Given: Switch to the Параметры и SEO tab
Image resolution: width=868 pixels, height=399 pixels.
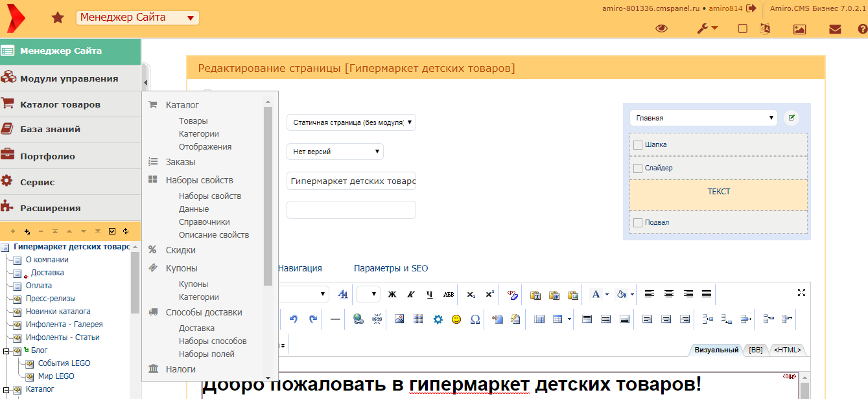Looking at the screenshot, I should 392,268.
